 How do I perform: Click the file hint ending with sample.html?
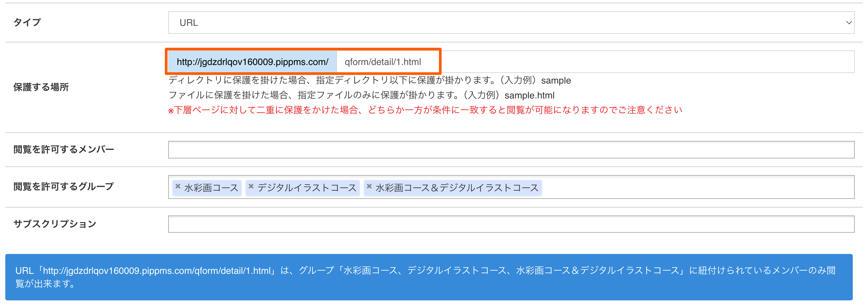point(361,95)
